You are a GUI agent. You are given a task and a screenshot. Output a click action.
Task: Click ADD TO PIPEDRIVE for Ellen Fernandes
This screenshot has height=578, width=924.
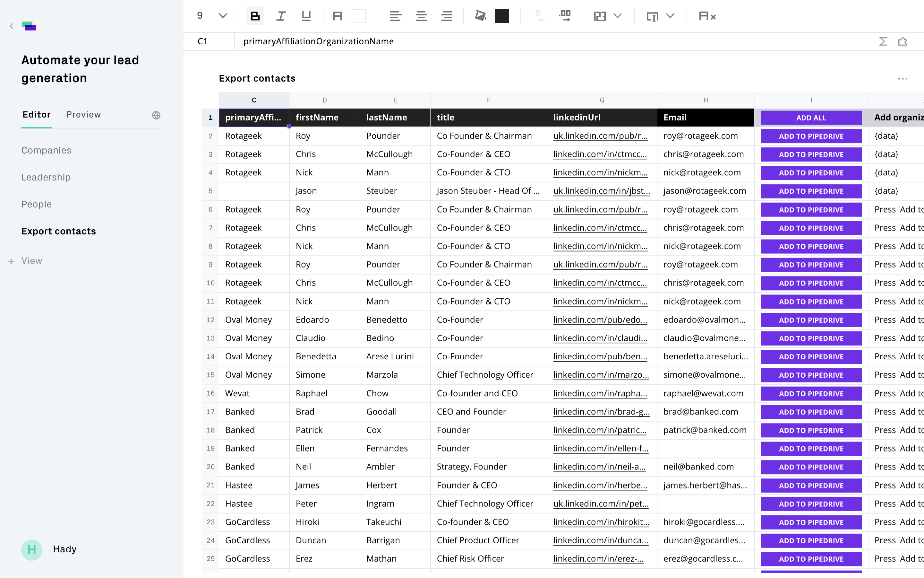(811, 449)
